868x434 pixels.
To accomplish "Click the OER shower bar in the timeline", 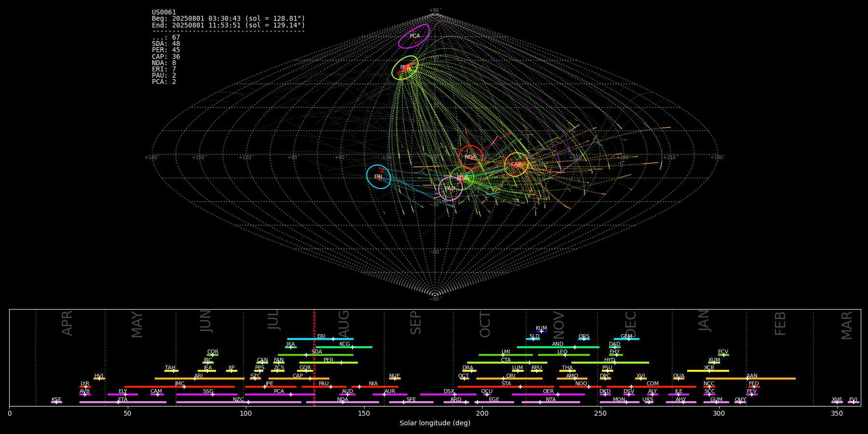I will click(548, 394).
